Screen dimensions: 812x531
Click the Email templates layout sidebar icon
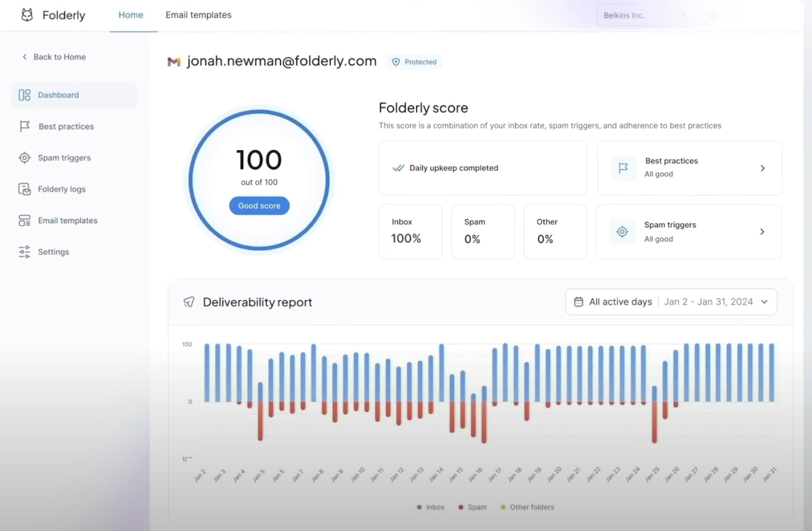point(24,221)
